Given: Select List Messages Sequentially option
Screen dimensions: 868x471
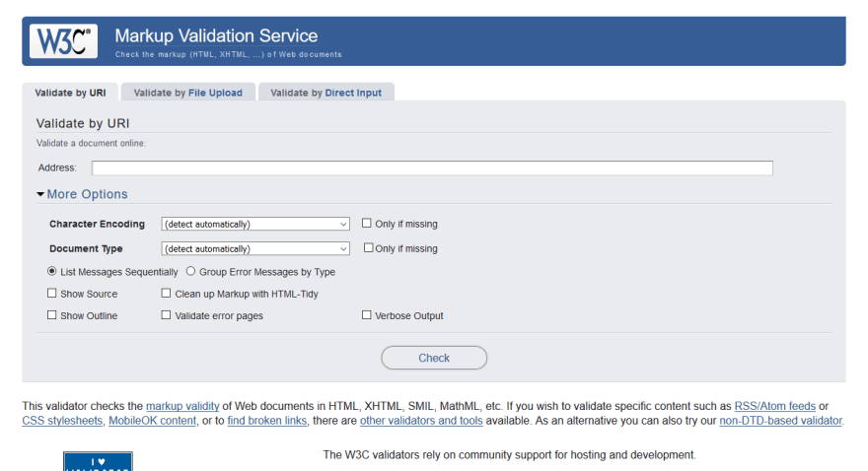Looking at the screenshot, I should (x=52, y=271).
